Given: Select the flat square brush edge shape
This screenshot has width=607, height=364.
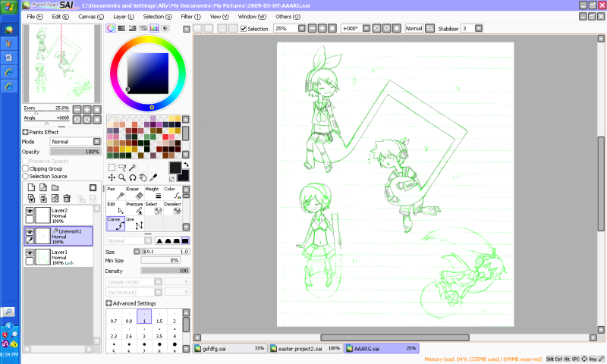Looking at the screenshot, I should [x=185, y=240].
